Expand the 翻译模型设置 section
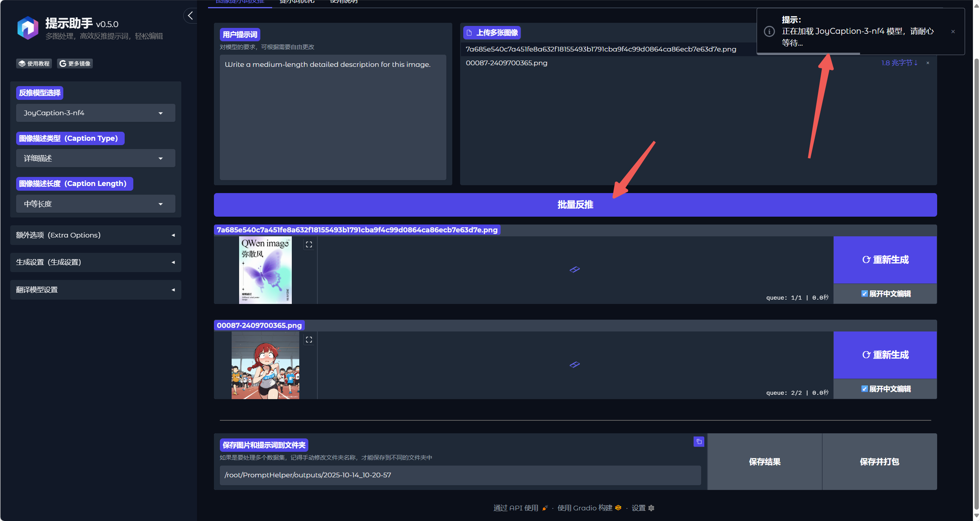 (x=96, y=290)
